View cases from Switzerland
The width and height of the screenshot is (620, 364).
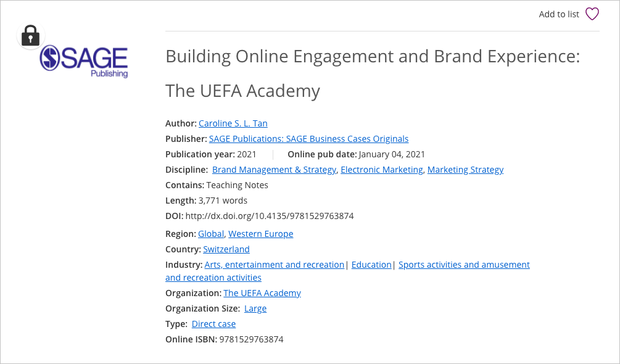click(226, 249)
